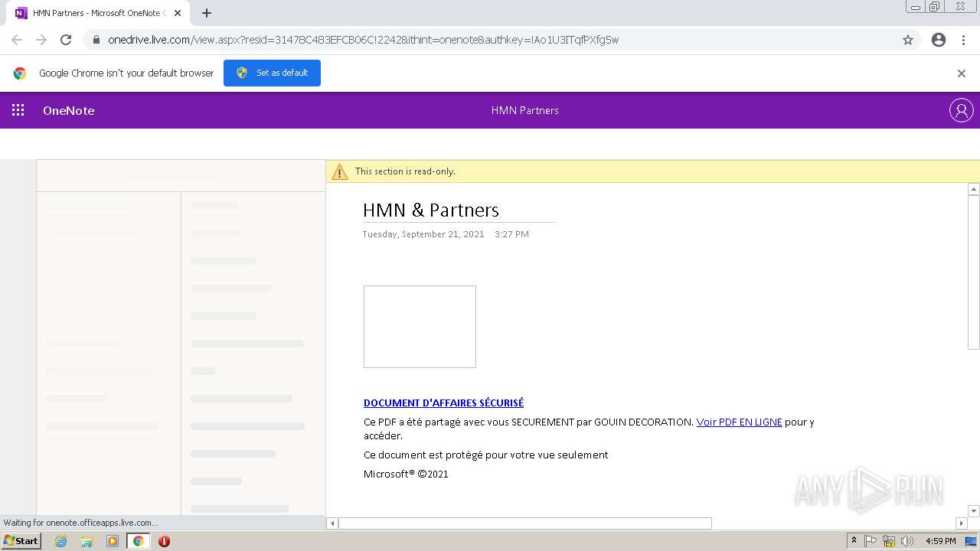
Task: Click the taskbar clock 4:59 PM
Action: pos(940,541)
